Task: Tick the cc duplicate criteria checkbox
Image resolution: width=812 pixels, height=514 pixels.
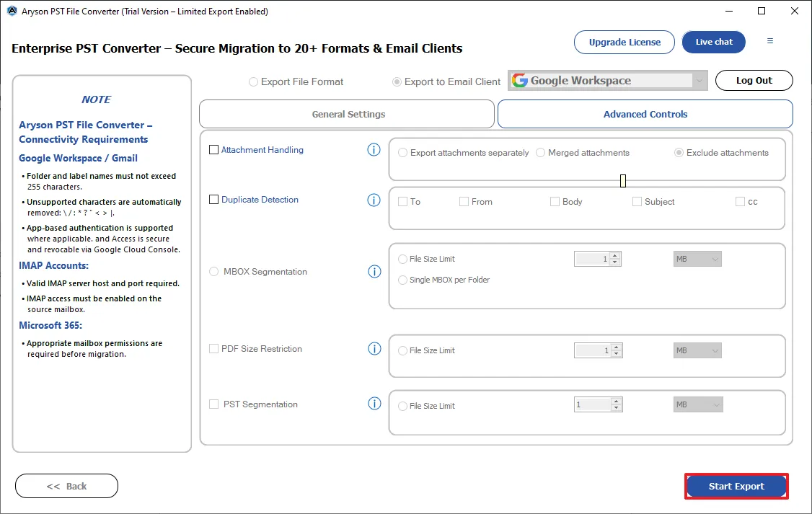Action: [x=740, y=201]
